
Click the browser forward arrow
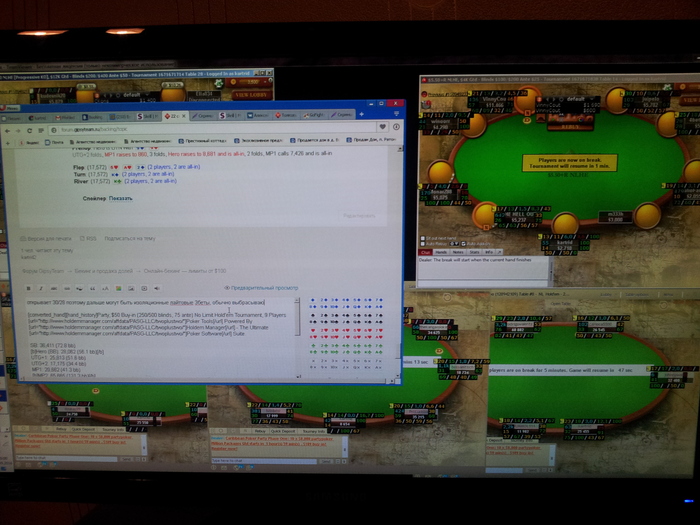[x=18, y=131]
